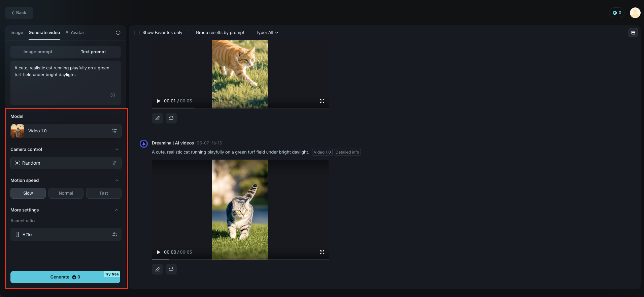Viewport: 644px width, 297px height.
Task: Click regenerate icon under the gray cat video
Action: pyautogui.click(x=171, y=269)
